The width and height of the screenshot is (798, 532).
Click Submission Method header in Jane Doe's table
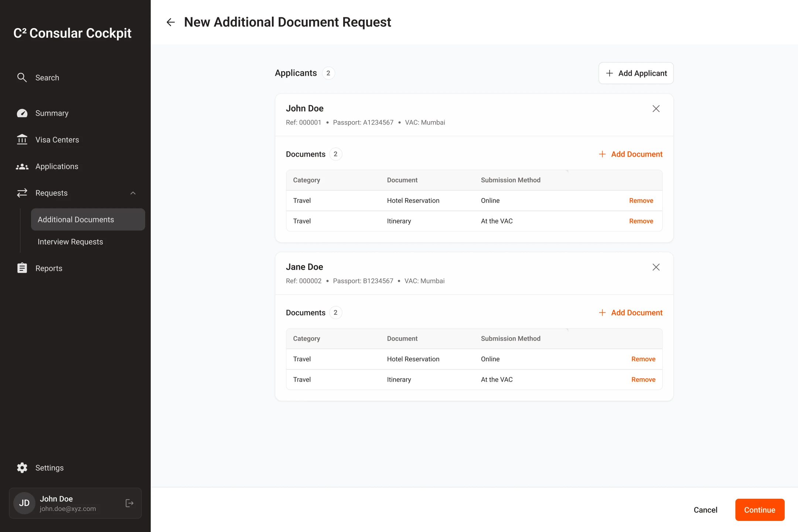coord(511,338)
